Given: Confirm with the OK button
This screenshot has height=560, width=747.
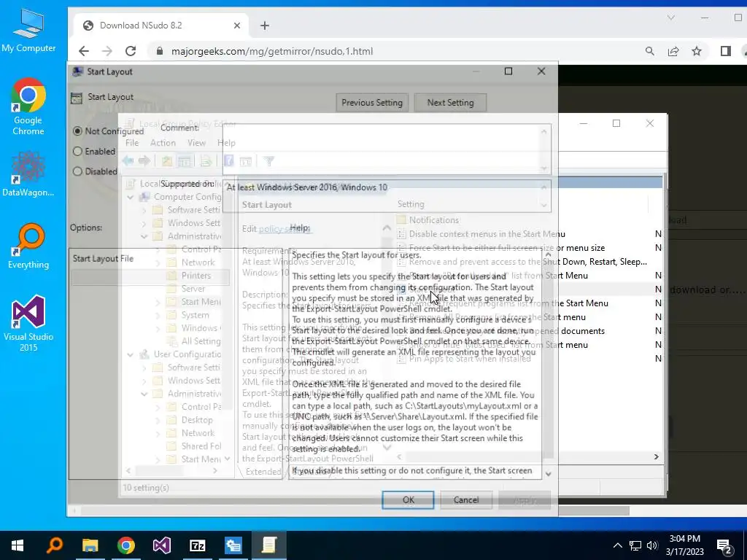Looking at the screenshot, I should pos(409,500).
